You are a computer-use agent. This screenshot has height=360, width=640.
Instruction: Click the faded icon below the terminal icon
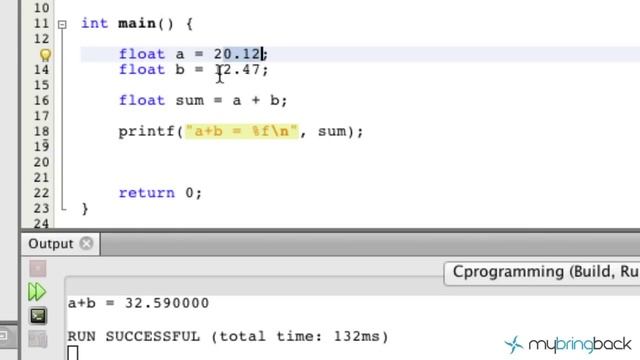[38, 339]
